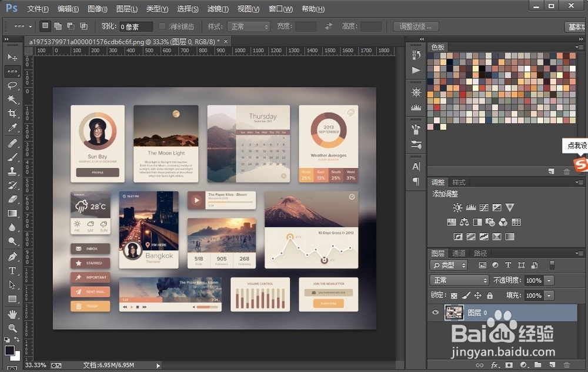Select the Brush tool
The height and width of the screenshot is (372, 588).
(x=12, y=157)
